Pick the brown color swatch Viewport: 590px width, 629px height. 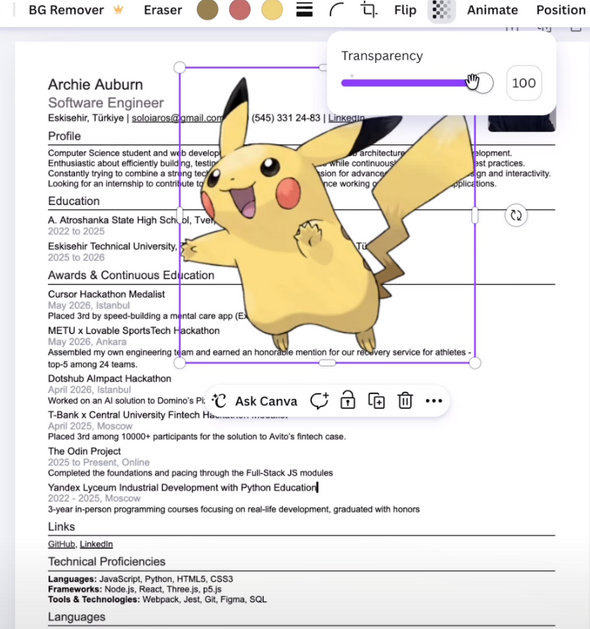click(x=207, y=10)
